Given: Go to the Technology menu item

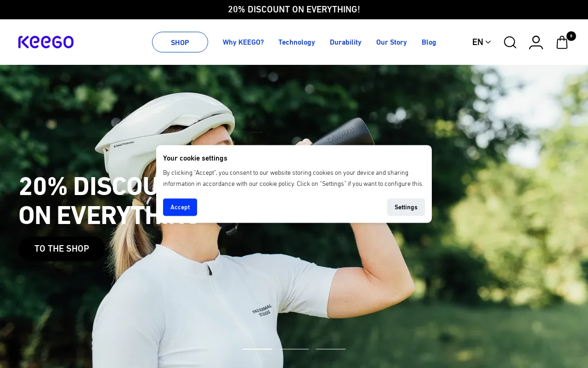Looking at the screenshot, I should pyautogui.click(x=297, y=42).
